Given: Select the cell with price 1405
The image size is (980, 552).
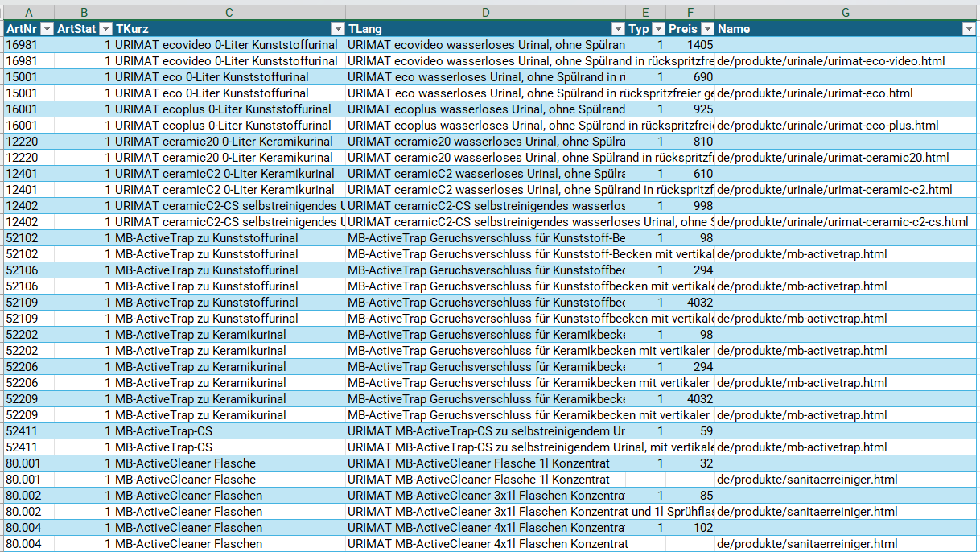Looking at the screenshot, I should coord(690,45).
